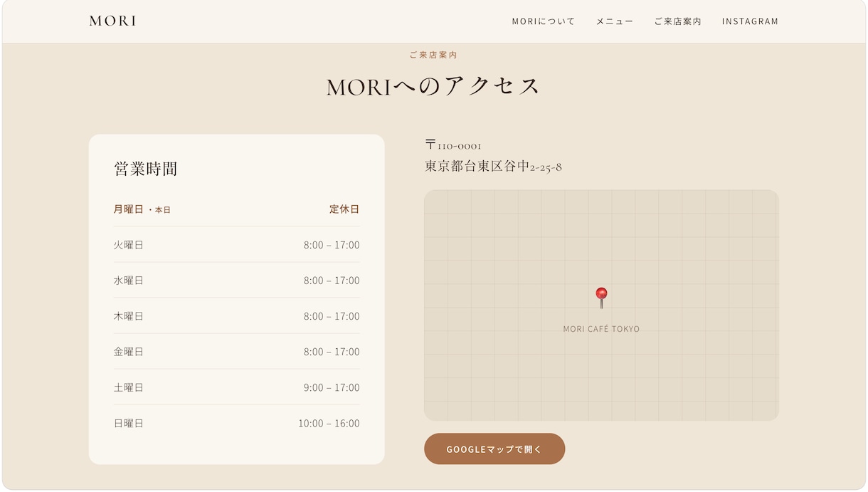Viewport: 868px width, 492px height.
Task: Click the 日曜日 row label
Action: point(128,423)
